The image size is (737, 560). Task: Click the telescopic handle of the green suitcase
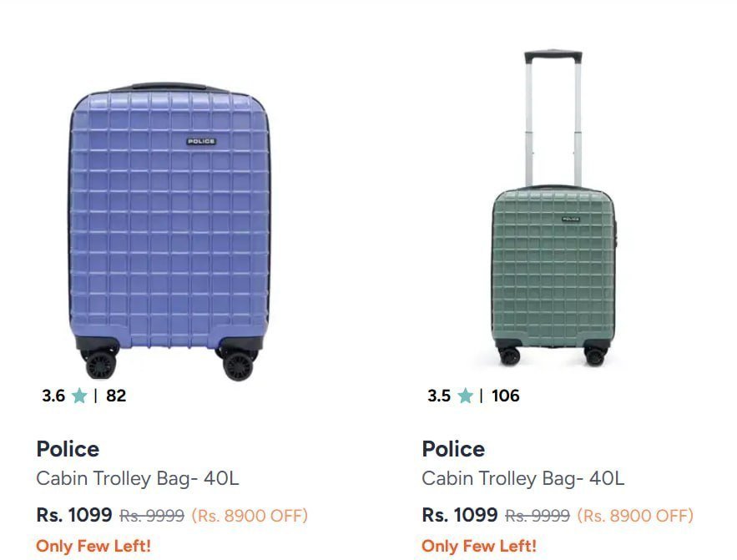tap(553, 118)
